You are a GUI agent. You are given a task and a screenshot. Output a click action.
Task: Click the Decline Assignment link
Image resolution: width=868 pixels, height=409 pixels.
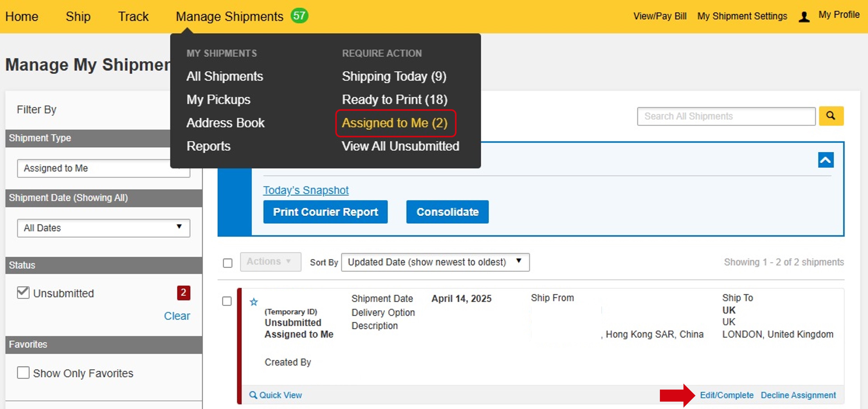point(798,395)
